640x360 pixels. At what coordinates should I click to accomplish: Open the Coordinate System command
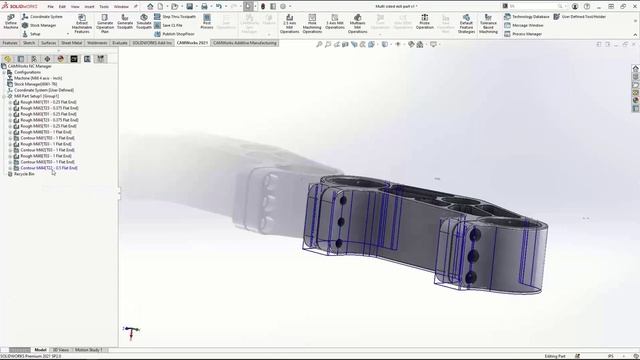pyautogui.click(x=42, y=17)
